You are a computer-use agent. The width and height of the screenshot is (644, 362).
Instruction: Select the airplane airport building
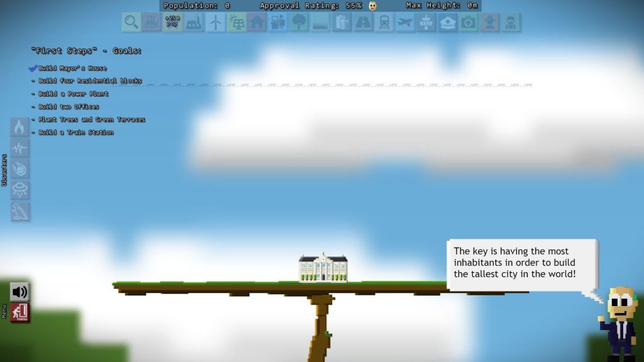[x=405, y=23]
